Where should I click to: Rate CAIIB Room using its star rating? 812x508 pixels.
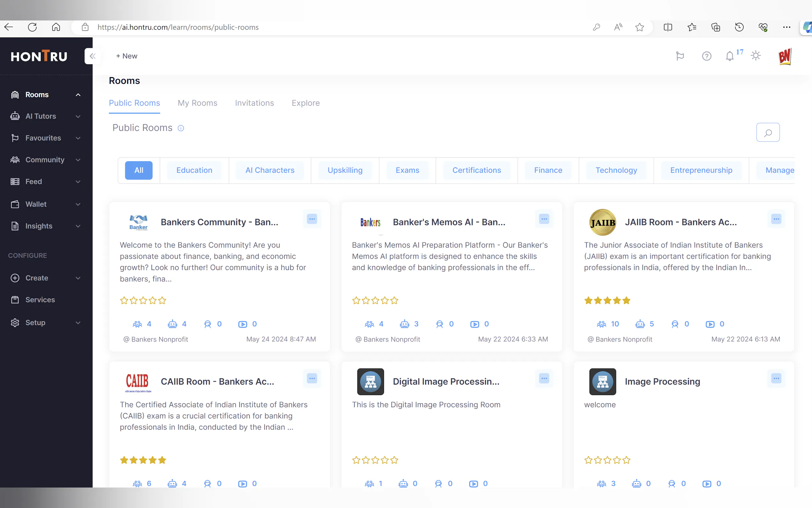[143, 460]
